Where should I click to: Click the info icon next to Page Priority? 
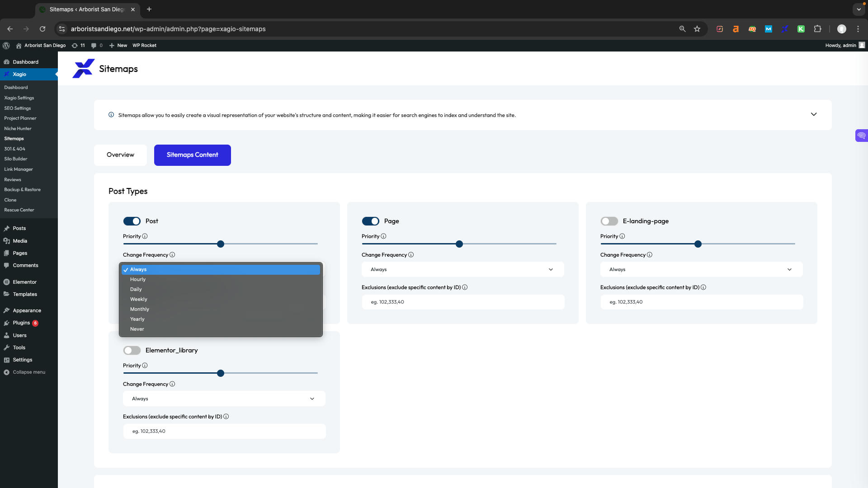point(383,236)
